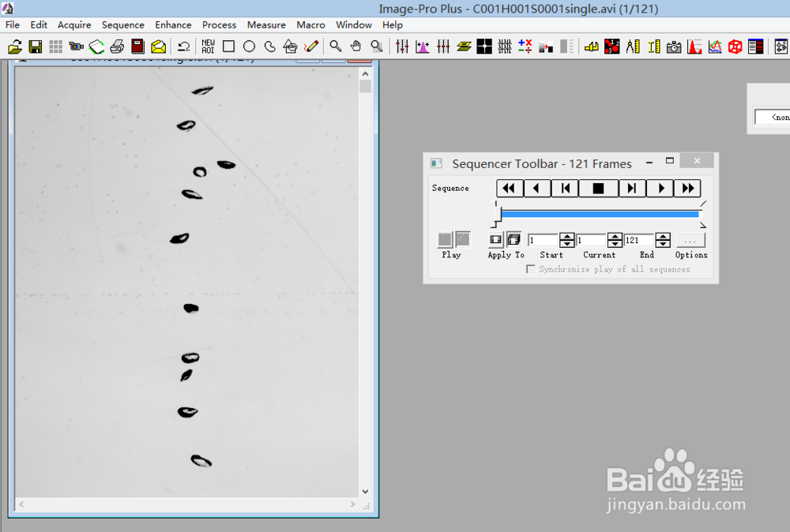Image resolution: width=790 pixels, height=532 pixels.
Task: Select the rectangular AOI tool
Action: (x=228, y=47)
